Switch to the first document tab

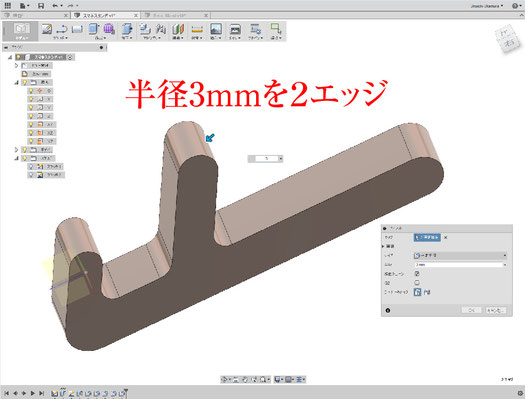pos(35,15)
